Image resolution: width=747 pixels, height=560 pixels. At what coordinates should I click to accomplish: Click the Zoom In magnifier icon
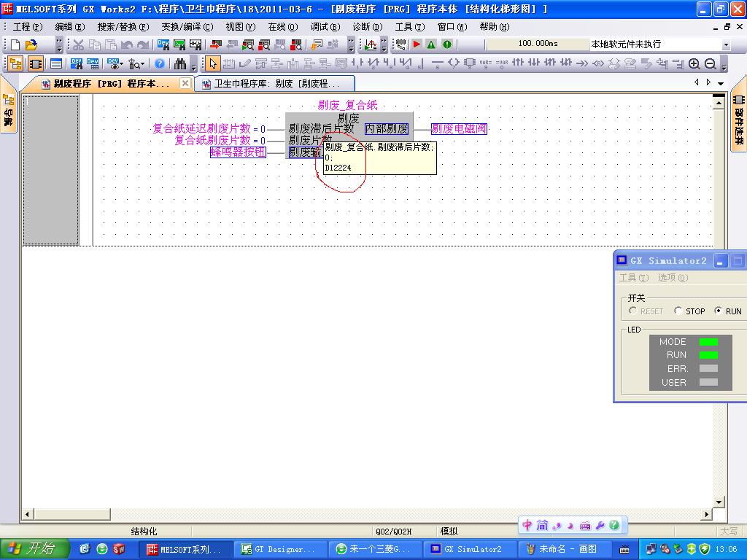click(694, 64)
